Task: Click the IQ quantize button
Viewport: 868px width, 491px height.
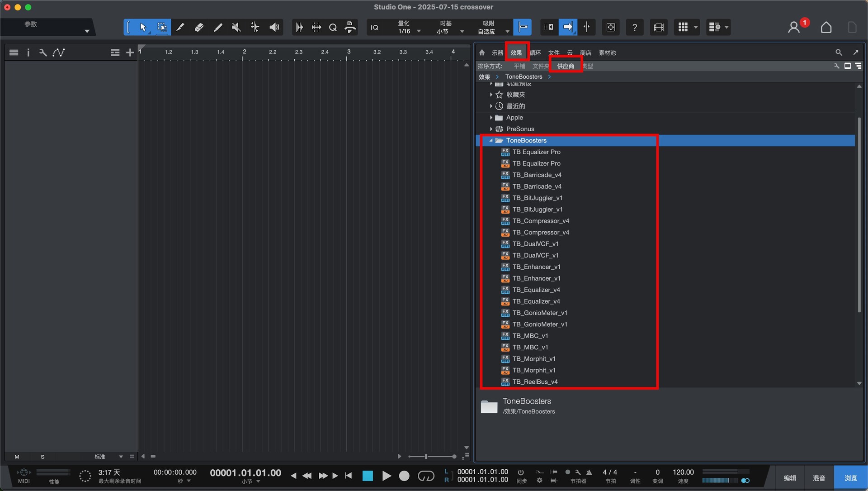Action: pos(374,28)
